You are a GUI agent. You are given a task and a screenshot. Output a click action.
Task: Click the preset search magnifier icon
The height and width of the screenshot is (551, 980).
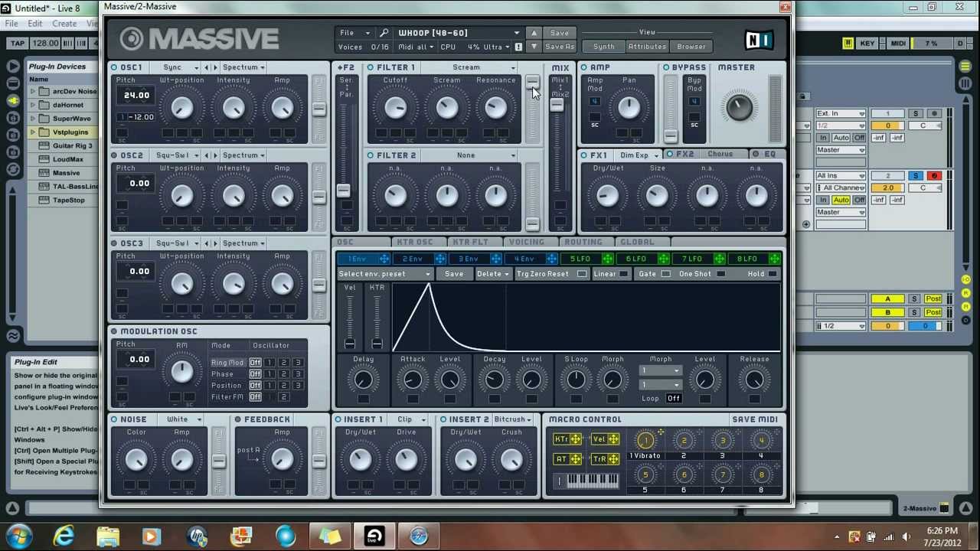point(384,33)
